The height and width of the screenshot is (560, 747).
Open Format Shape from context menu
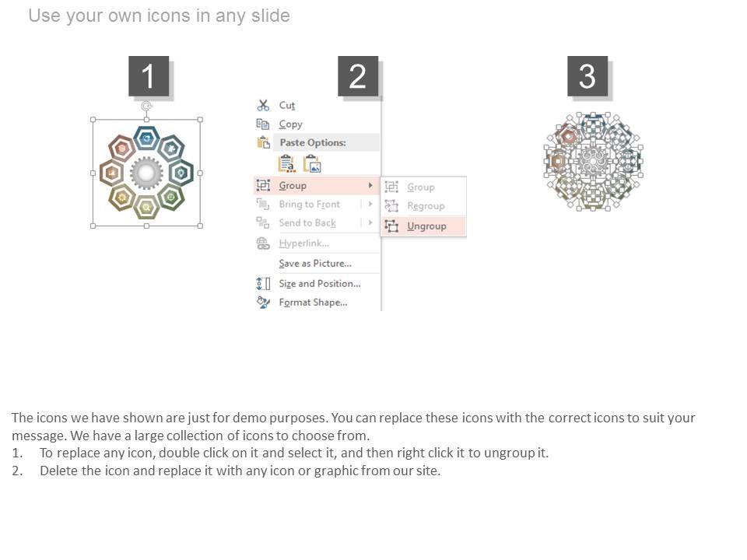pos(313,303)
